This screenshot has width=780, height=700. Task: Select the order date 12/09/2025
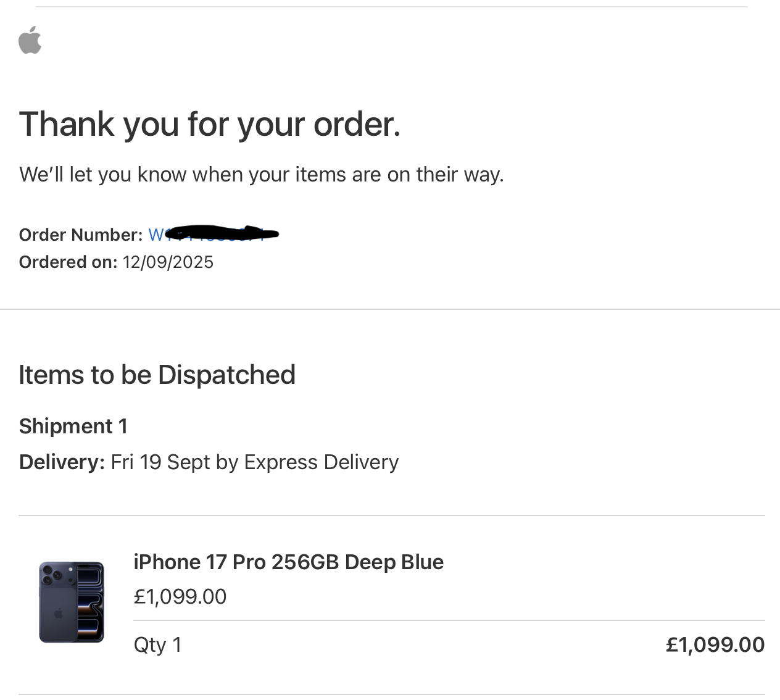(x=168, y=262)
